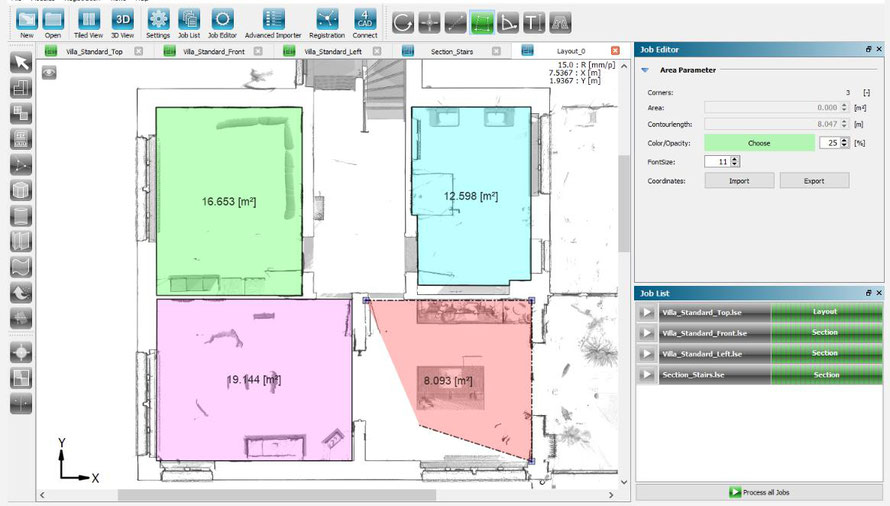
Task: Run the Villa_Standard_Top.lse job play button
Action: click(x=646, y=312)
